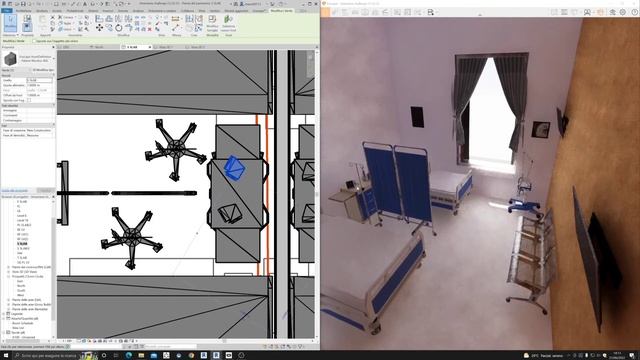Screen dimensions: 640x360
Task: Close the active S N.44 view tab
Action: pyautogui.click(x=149, y=47)
